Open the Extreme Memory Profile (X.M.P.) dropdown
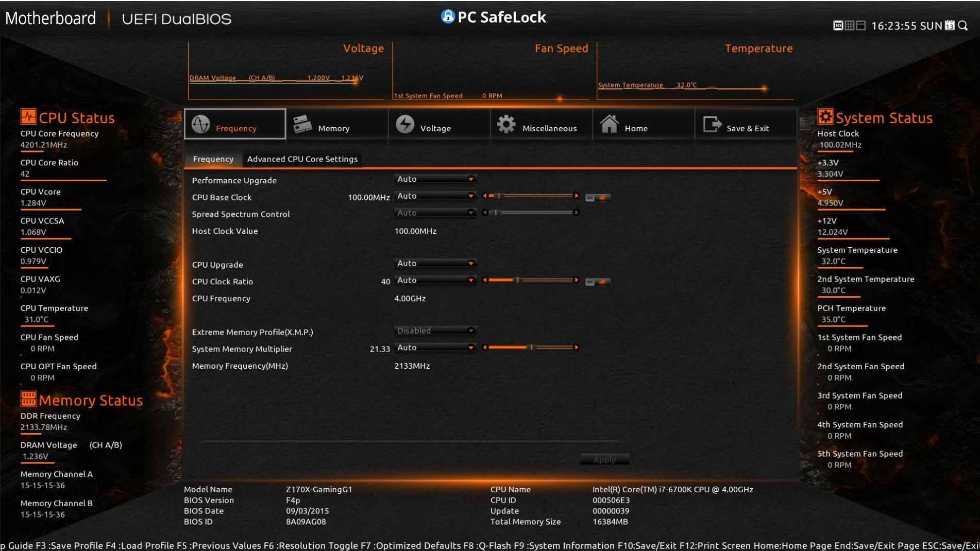Screen dimensions: 980x551 [435, 331]
